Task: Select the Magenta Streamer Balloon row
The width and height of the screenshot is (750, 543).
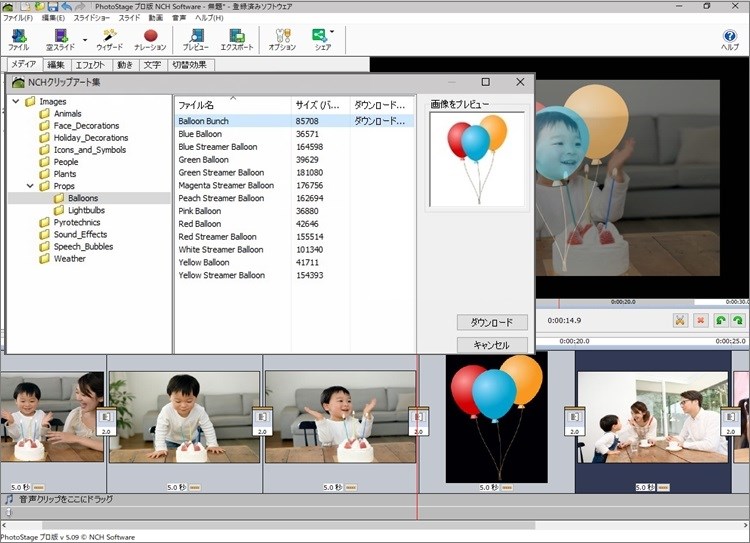Action: coord(294,185)
